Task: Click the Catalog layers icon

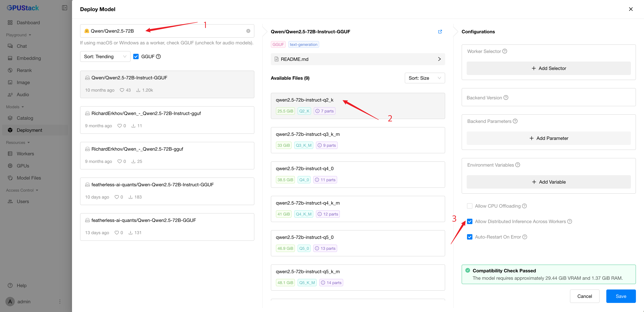Action: [10, 118]
